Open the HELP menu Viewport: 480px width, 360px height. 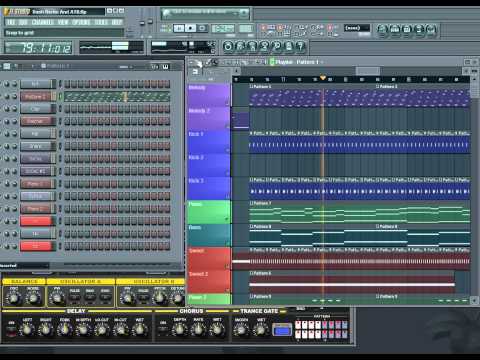(117, 22)
